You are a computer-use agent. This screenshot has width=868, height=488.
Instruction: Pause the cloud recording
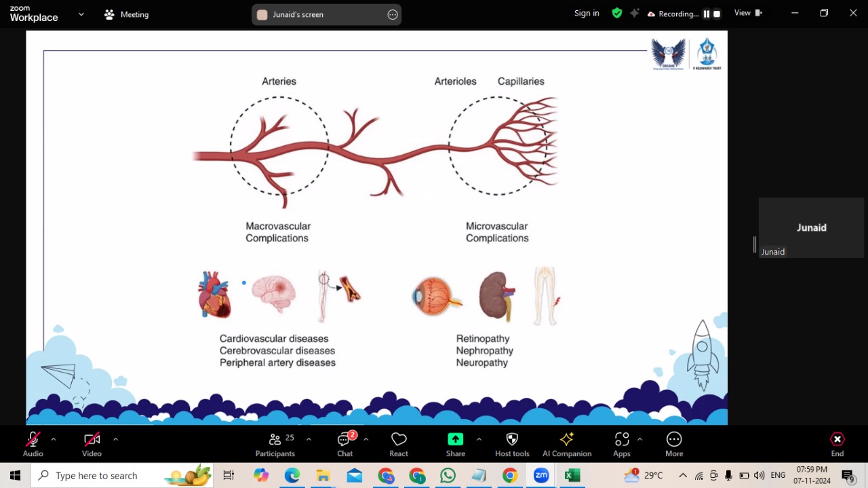706,14
